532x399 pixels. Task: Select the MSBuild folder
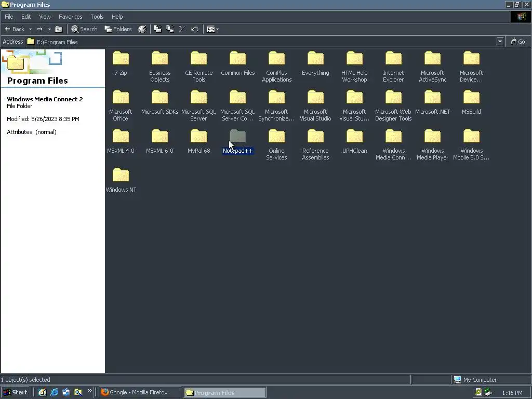(x=472, y=103)
